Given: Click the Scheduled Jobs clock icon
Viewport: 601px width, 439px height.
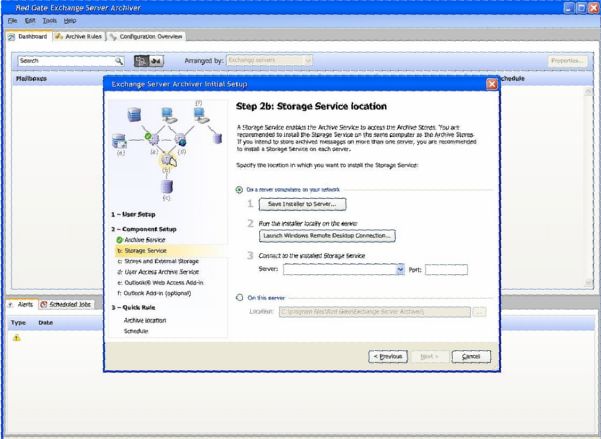Looking at the screenshot, I should 44,304.
